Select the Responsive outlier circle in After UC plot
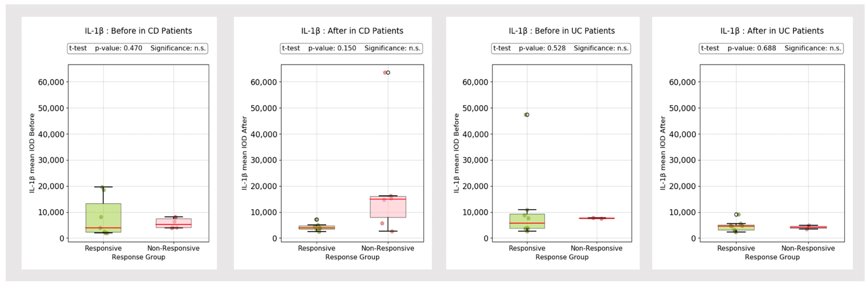868x287 pixels. click(x=736, y=215)
